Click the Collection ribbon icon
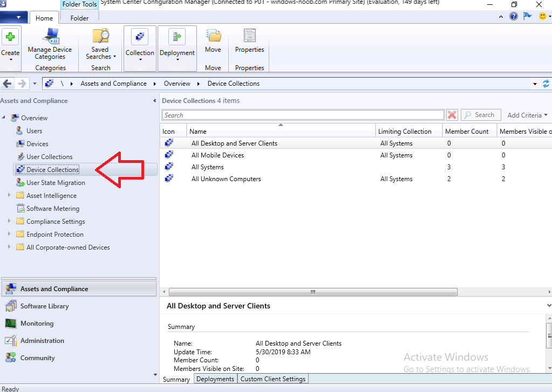The image size is (552, 392). pos(140,37)
